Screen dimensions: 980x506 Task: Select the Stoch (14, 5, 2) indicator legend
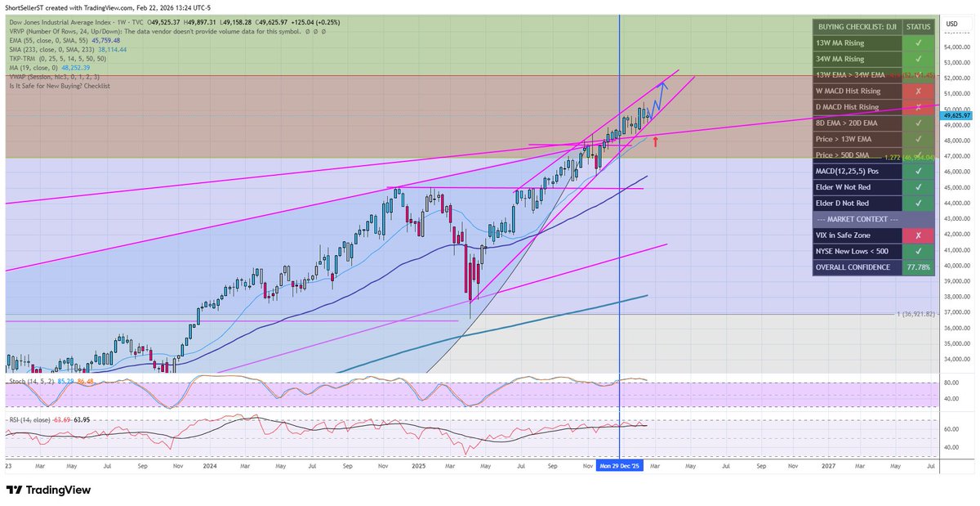(x=51, y=382)
